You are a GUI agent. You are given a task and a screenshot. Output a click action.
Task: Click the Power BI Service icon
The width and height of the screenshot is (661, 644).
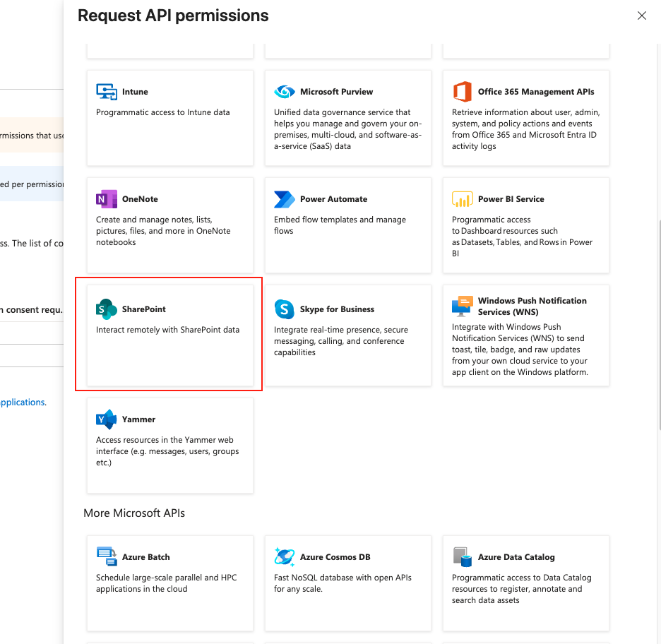pyautogui.click(x=462, y=198)
